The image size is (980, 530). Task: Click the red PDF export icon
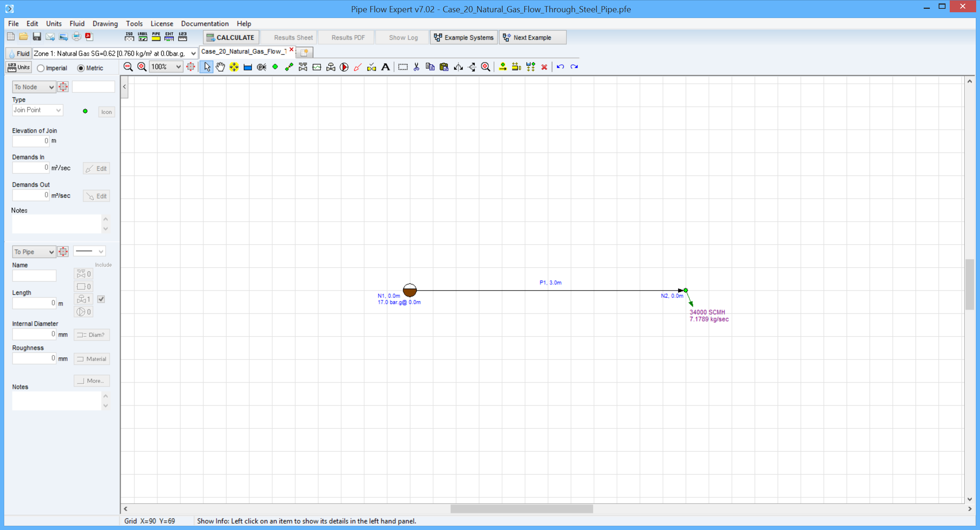click(89, 37)
